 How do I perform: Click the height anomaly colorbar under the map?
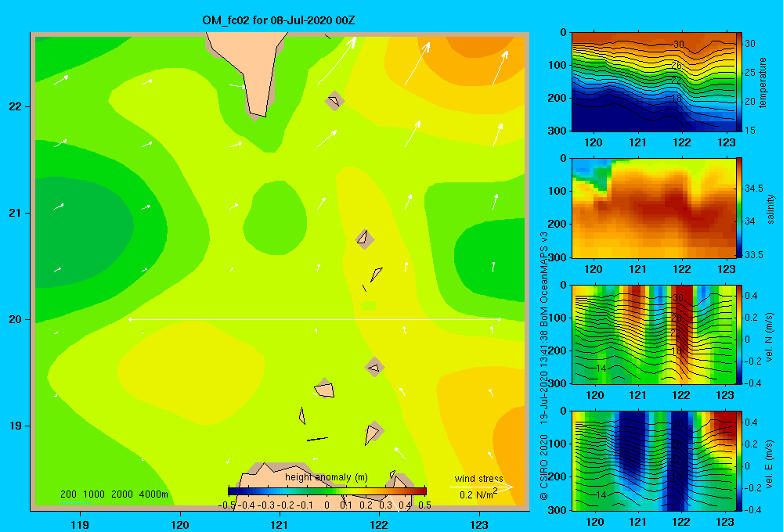click(327, 491)
